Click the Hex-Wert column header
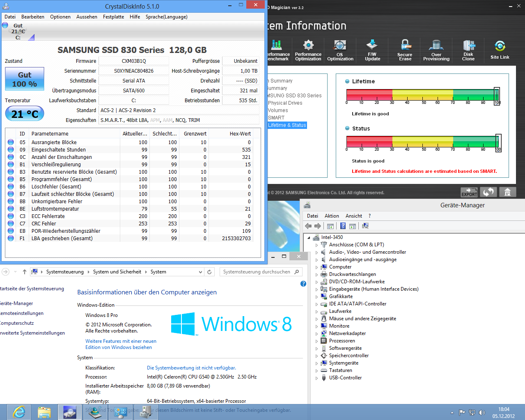The image size is (525, 420). point(230,134)
